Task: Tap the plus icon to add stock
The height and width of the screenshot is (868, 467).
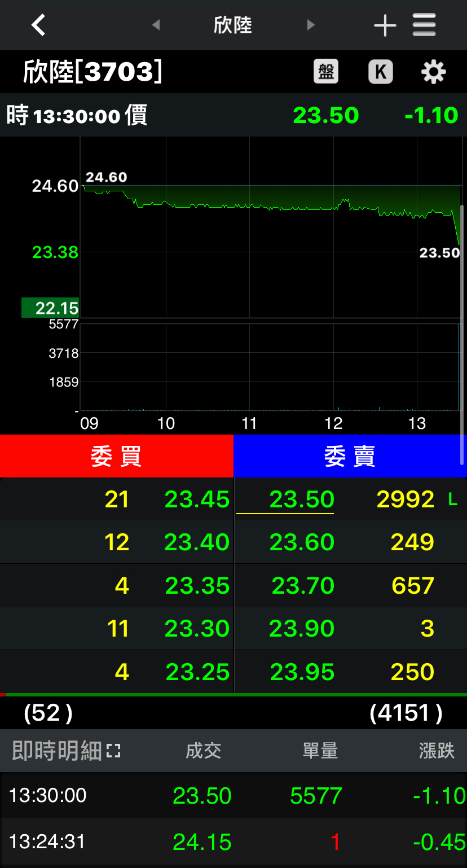Action: tap(385, 25)
